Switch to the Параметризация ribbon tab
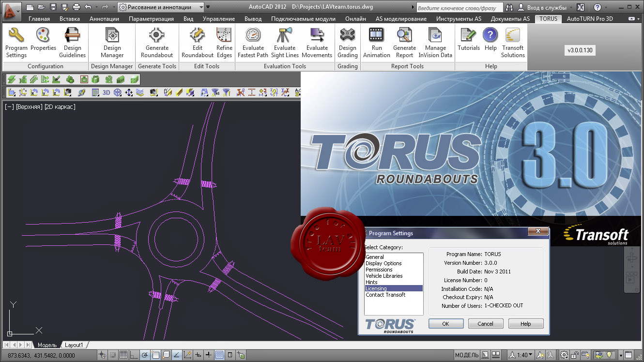Image resolution: width=644 pixels, height=362 pixels. click(x=151, y=19)
